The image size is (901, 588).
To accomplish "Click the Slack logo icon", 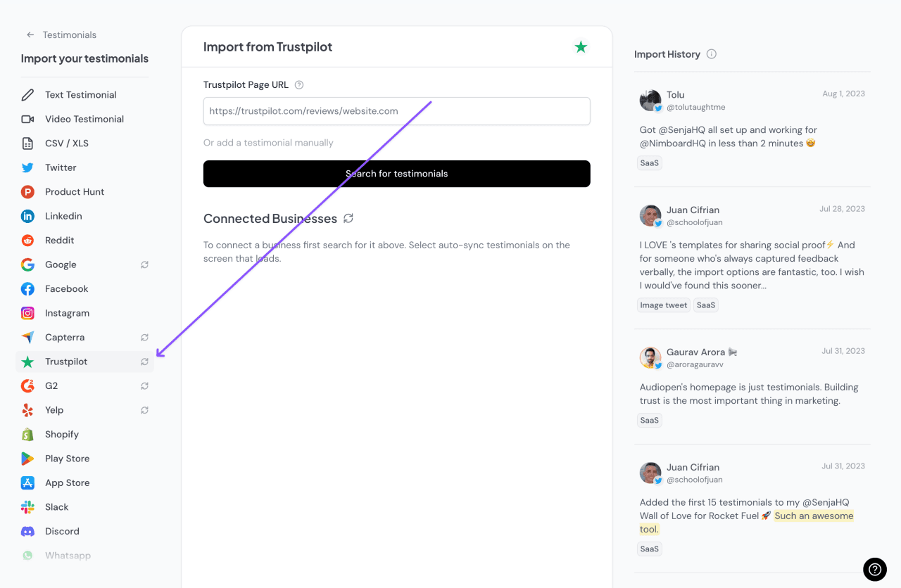I will tap(27, 507).
